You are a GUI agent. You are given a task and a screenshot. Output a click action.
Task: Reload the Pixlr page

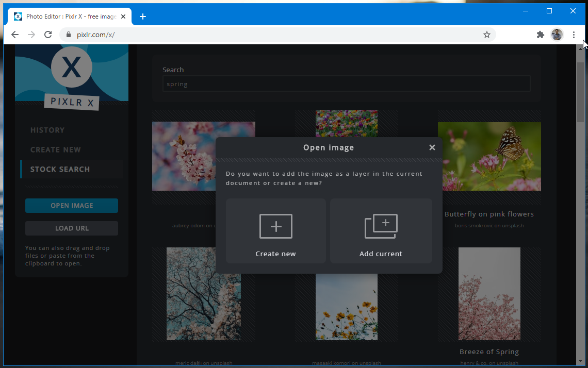click(x=48, y=35)
